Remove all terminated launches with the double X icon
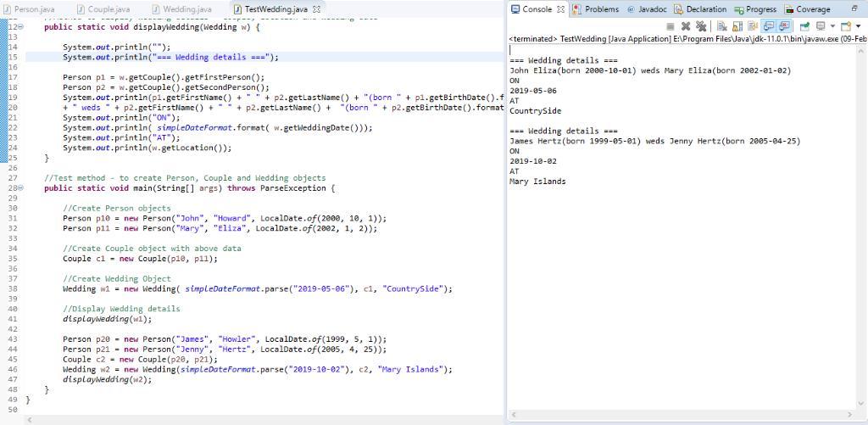 tap(701, 26)
